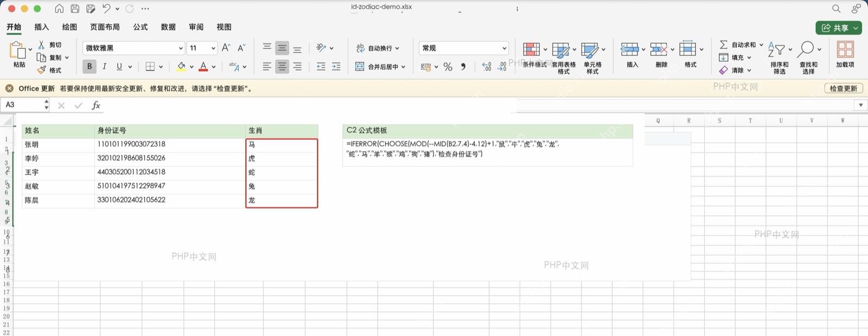Expand the 合并后居中 merge dropdown
This screenshot has width=868, height=336.
click(x=403, y=67)
